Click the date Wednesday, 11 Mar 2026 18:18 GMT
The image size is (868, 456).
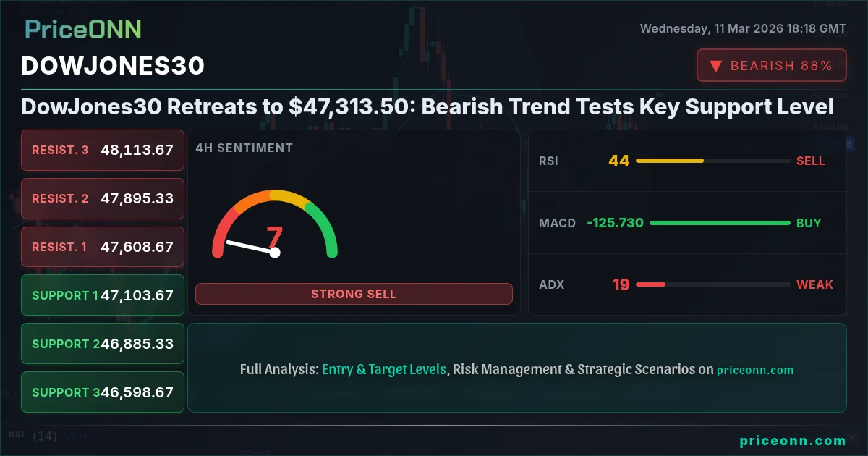743,28
